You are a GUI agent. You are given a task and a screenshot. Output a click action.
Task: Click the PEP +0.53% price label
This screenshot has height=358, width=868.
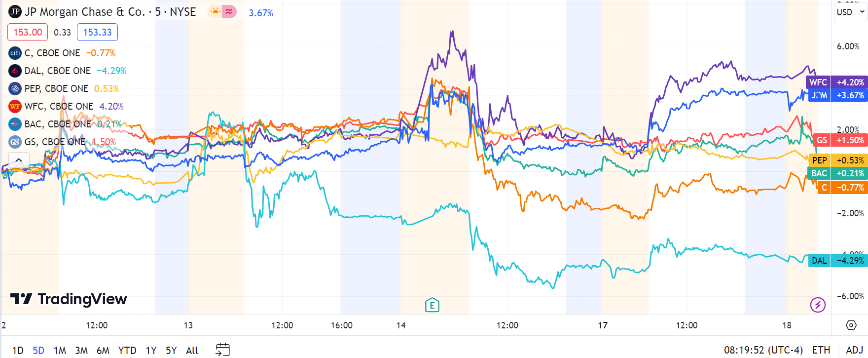click(x=838, y=160)
